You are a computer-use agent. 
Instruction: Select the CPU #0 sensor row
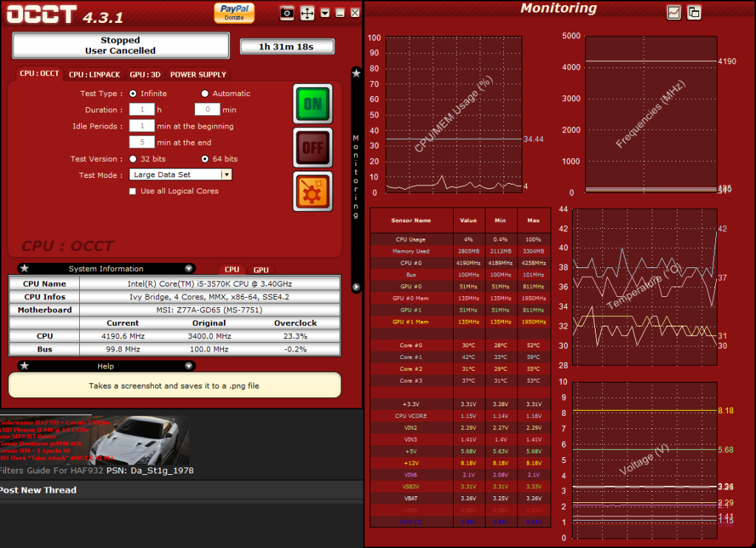[x=460, y=263]
